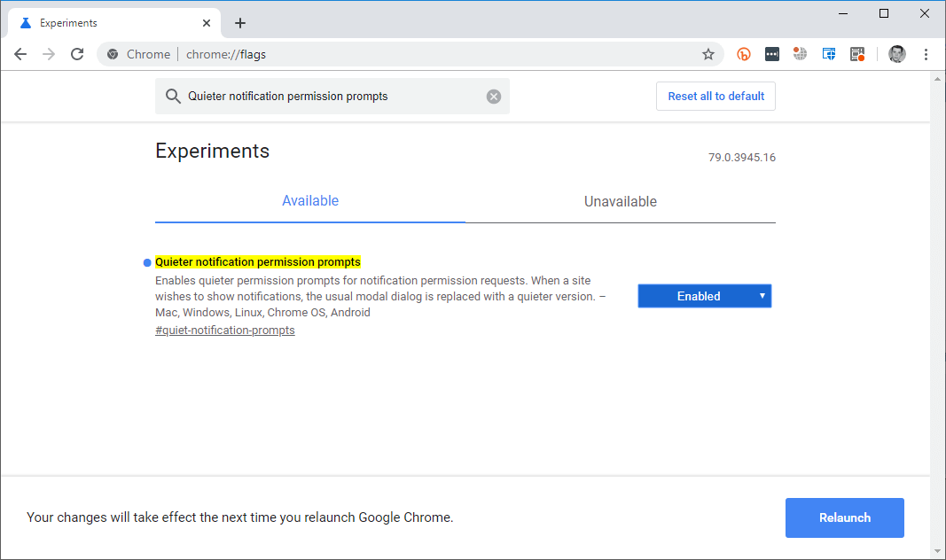Follow the #quiet-notification-prompts link

tap(224, 330)
